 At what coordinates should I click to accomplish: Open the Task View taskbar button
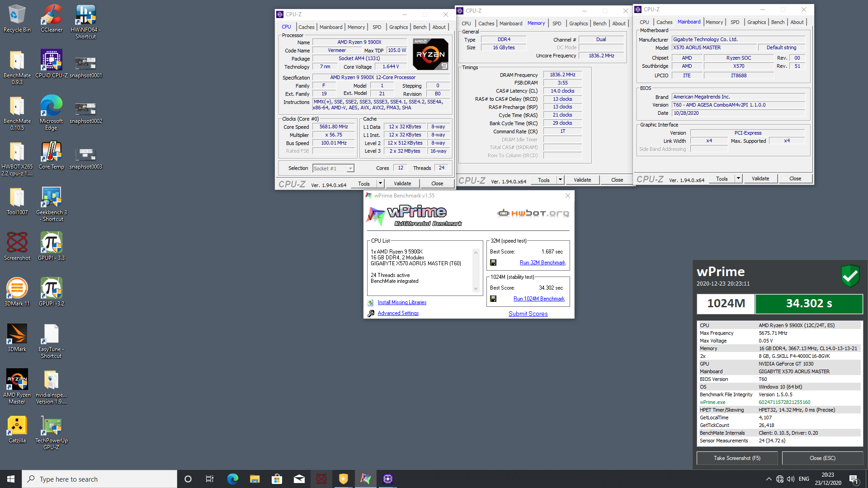(210, 479)
